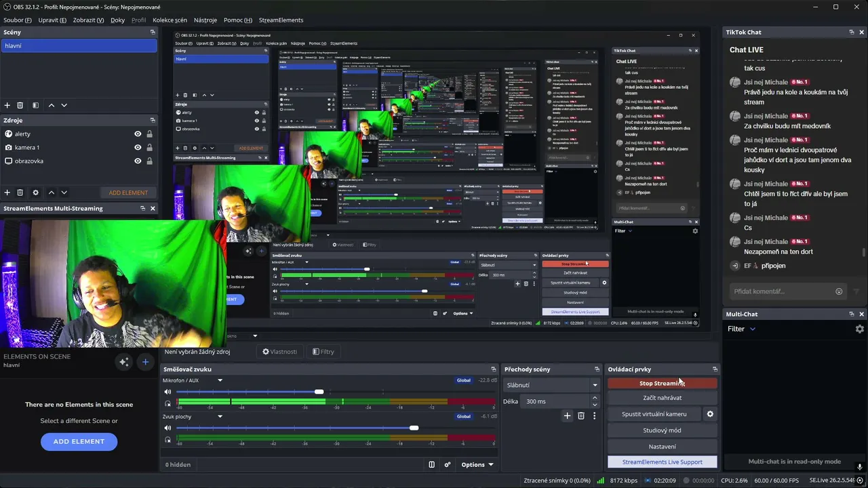Click the AI sparkle icon in Elements on Scene
The image size is (868, 488).
pyautogui.click(x=124, y=362)
